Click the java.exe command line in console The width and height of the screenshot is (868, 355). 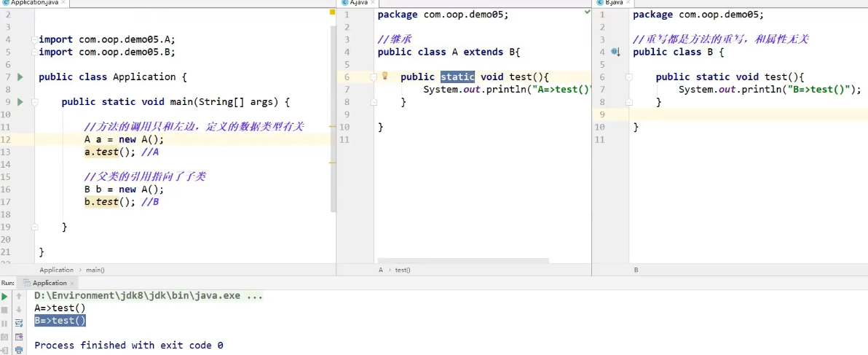pos(149,296)
